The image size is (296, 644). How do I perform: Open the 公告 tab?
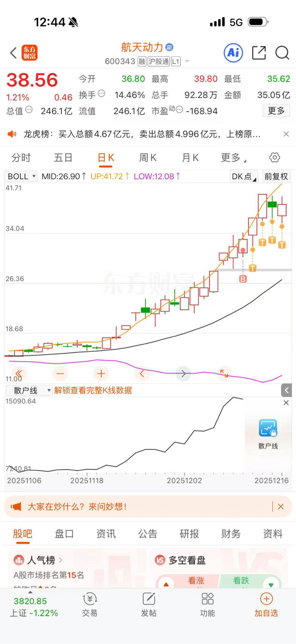coord(148,534)
